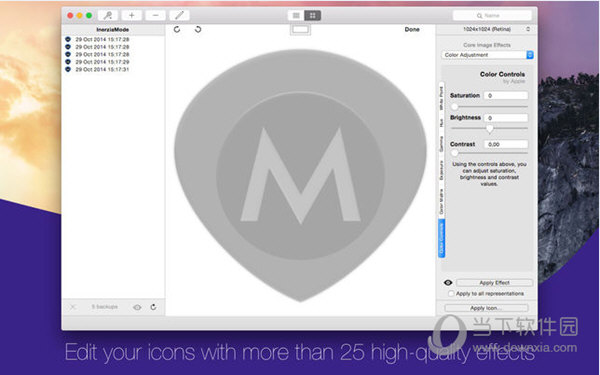Viewport: 600px width, 375px height.
Task: Select the Color Matrix vertical tab
Action: pyautogui.click(x=441, y=201)
